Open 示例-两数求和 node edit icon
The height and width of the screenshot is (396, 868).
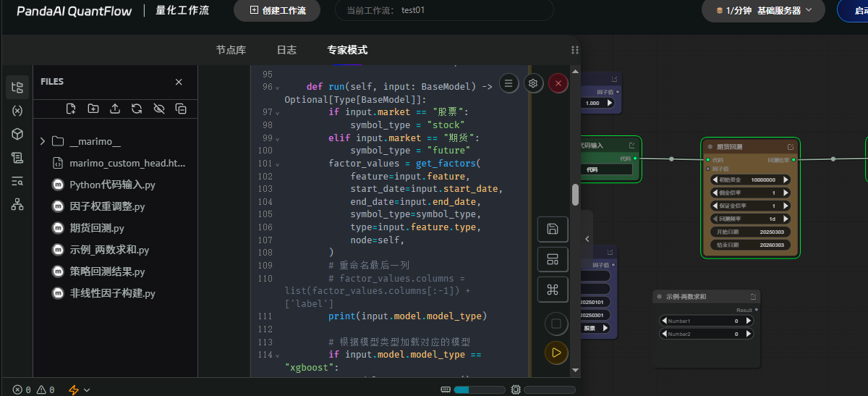[x=753, y=296]
